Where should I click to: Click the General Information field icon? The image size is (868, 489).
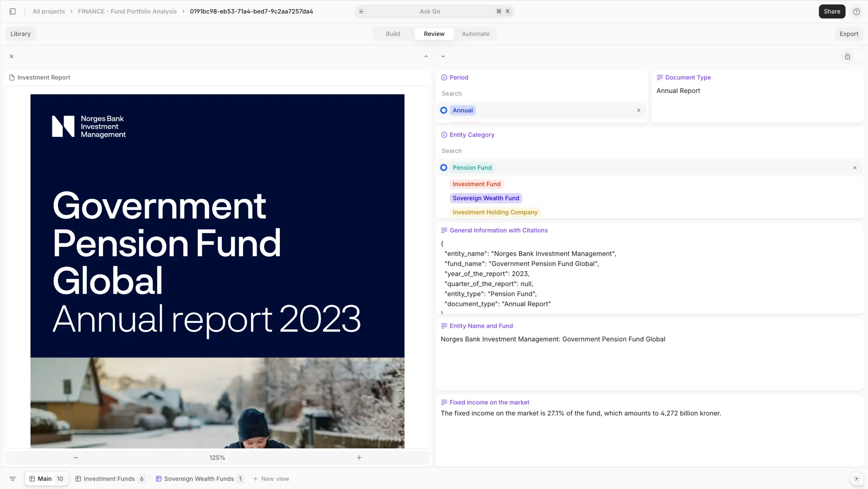click(444, 230)
